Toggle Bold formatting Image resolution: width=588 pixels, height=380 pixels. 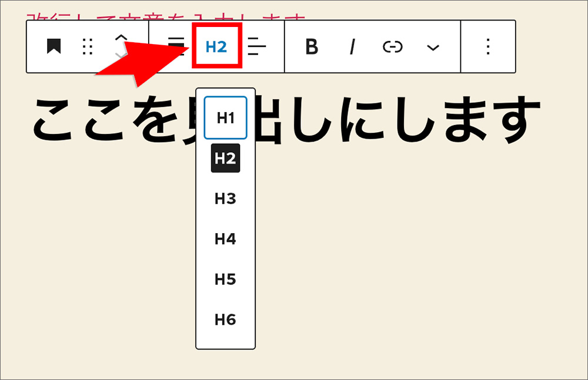point(312,46)
